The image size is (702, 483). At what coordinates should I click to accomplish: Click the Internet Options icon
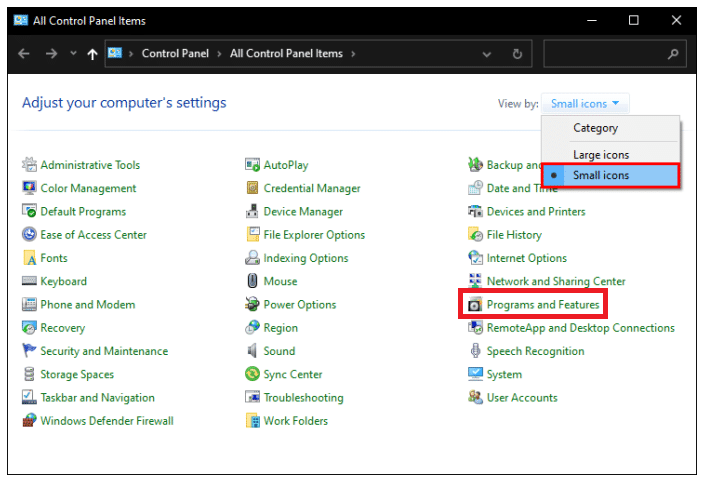point(475,258)
